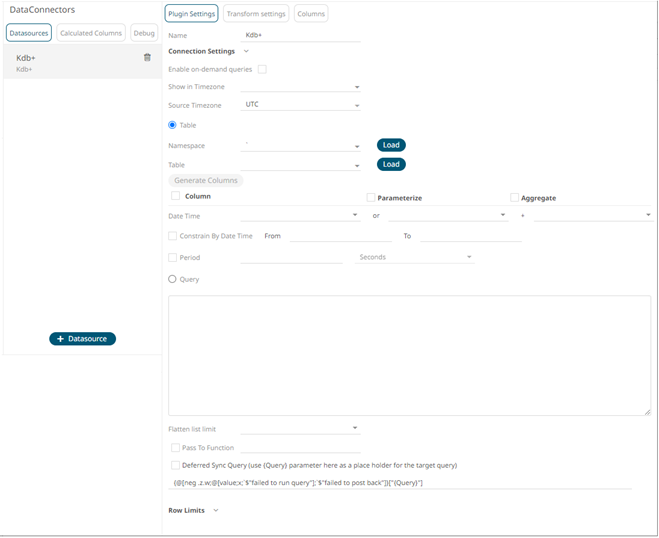Viewport: 659px width, 538px height.
Task: Open the Seconds period unit dropdown
Action: pos(415,257)
